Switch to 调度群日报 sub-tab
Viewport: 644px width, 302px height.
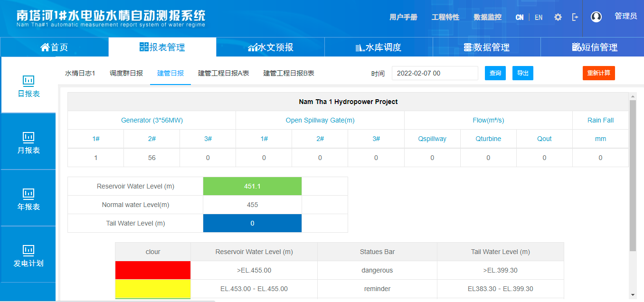126,73
